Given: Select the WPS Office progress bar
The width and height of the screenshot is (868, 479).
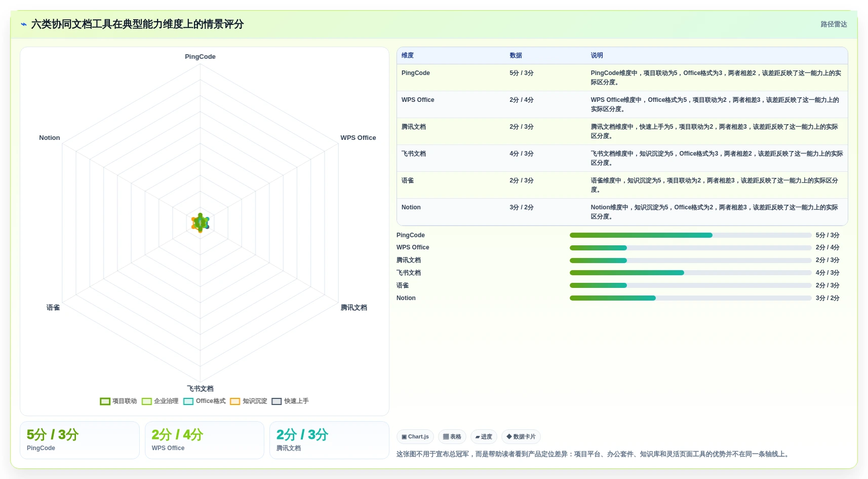Looking at the screenshot, I should click(x=690, y=248).
